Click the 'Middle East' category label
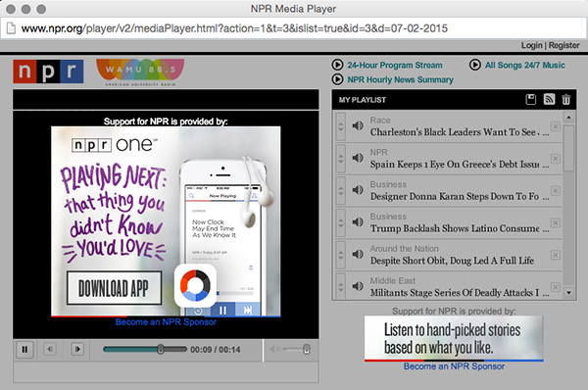 (x=393, y=281)
